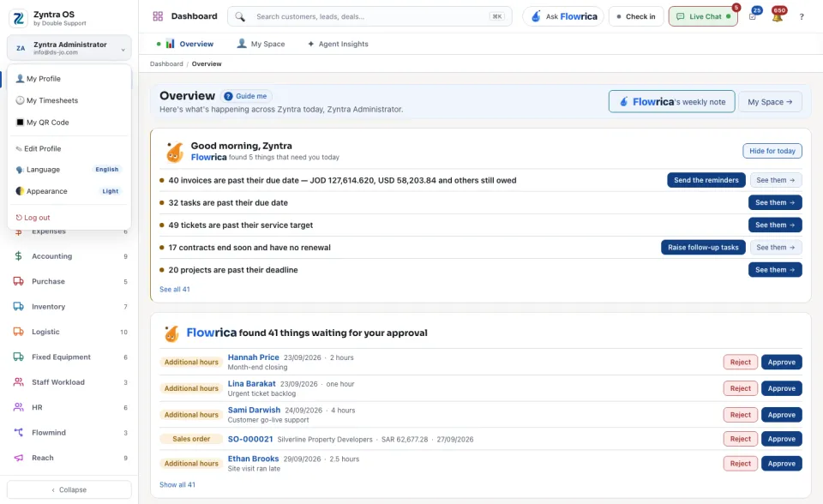823x504 pixels.
Task: Open My QR Code from the account menu
Action: (69, 123)
